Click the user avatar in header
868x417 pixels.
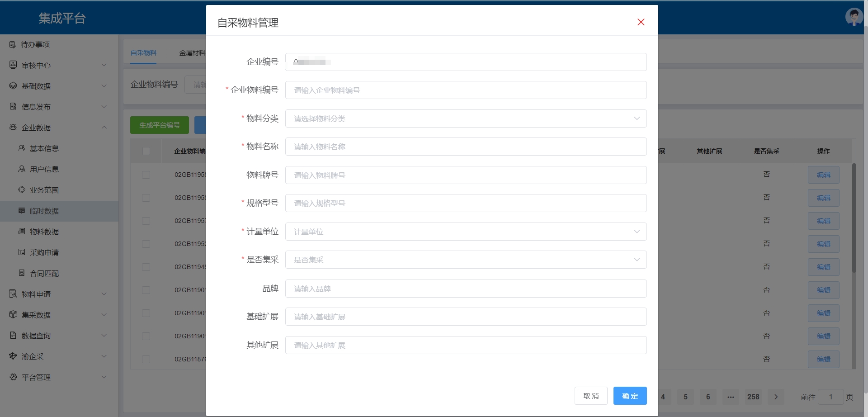coord(854,17)
